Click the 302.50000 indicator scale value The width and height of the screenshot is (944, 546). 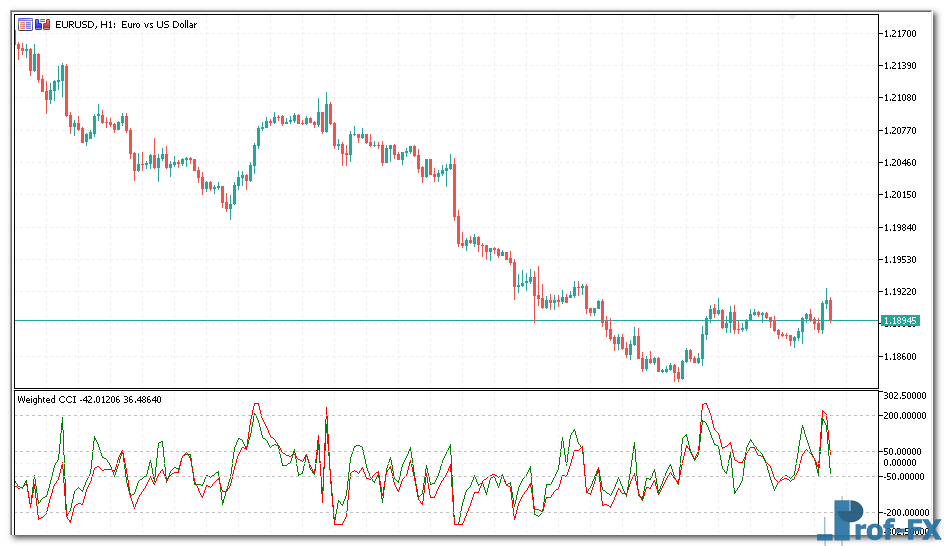907,396
